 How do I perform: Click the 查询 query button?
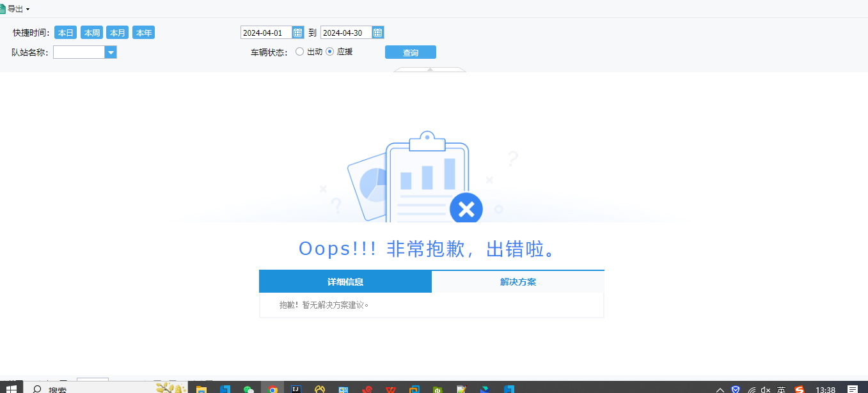[x=410, y=52]
